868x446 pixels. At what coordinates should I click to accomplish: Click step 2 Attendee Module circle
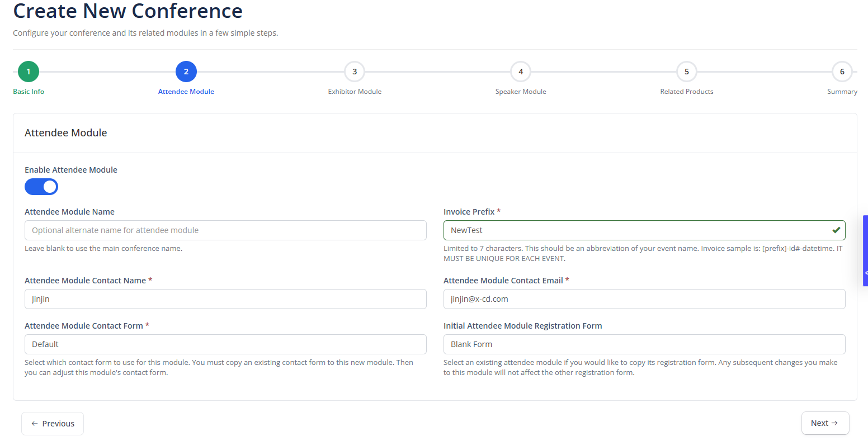186,72
